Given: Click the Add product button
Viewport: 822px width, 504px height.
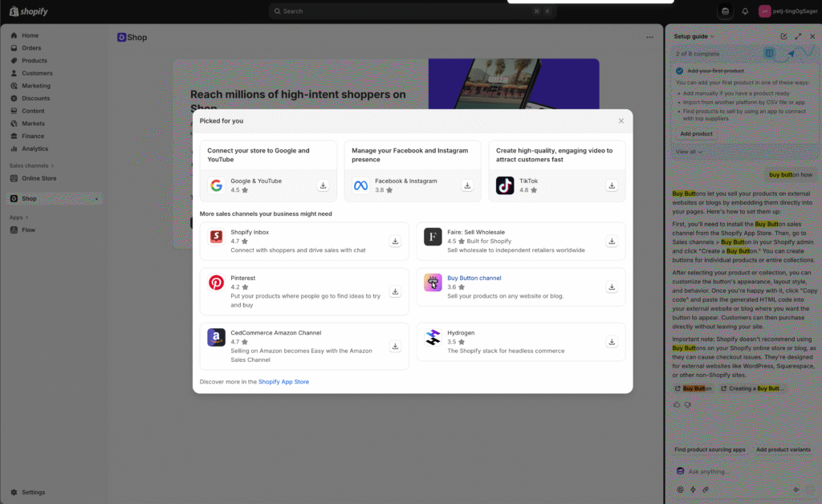Looking at the screenshot, I should tap(696, 134).
